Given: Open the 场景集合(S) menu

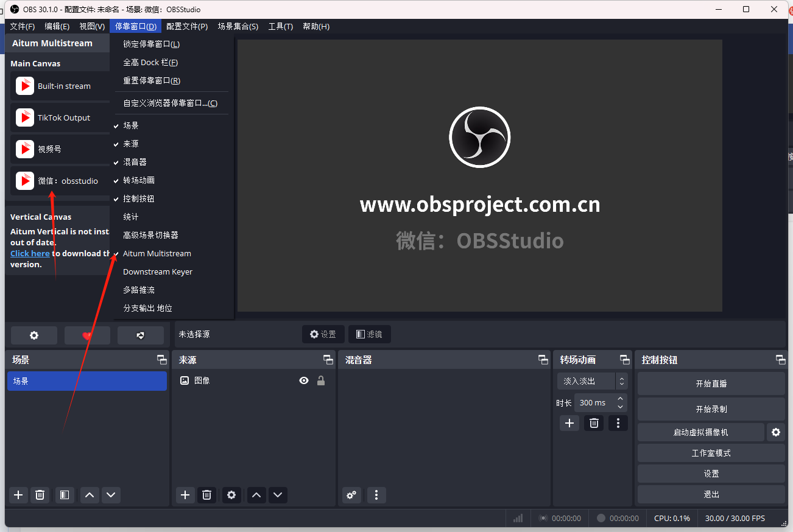Looking at the screenshot, I should [x=238, y=26].
